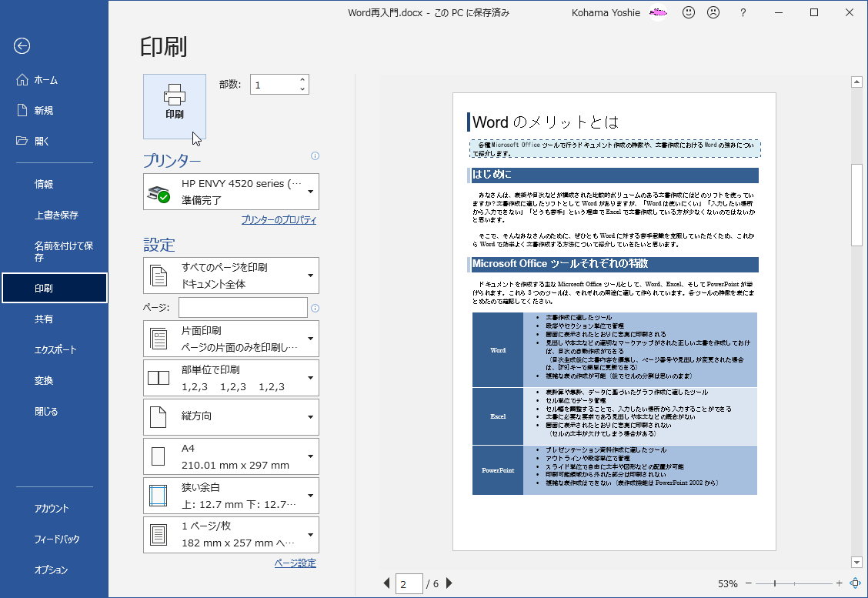Viewport: 868px width, 598px height.
Task: Go to previous preview page arrow
Action: pos(386,583)
